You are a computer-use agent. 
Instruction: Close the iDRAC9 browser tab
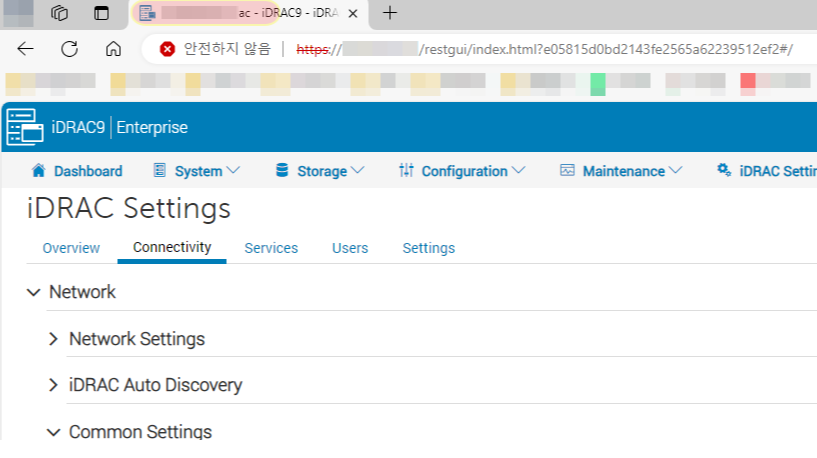click(353, 14)
